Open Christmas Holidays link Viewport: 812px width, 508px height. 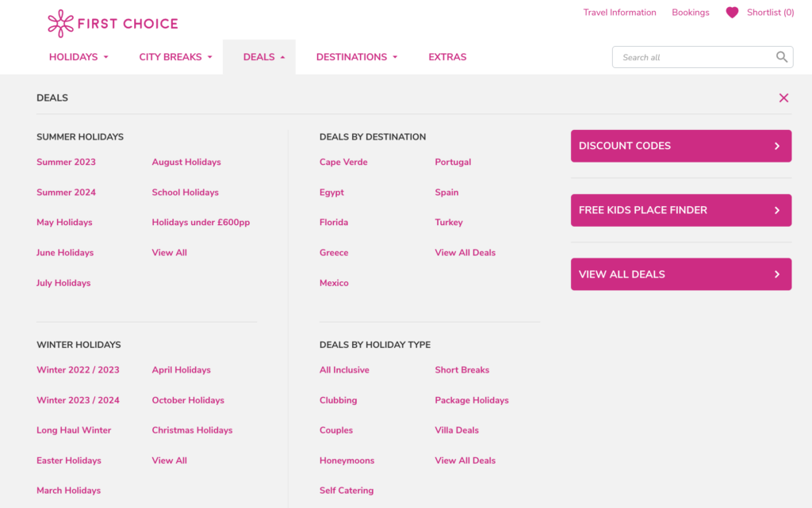tap(192, 430)
